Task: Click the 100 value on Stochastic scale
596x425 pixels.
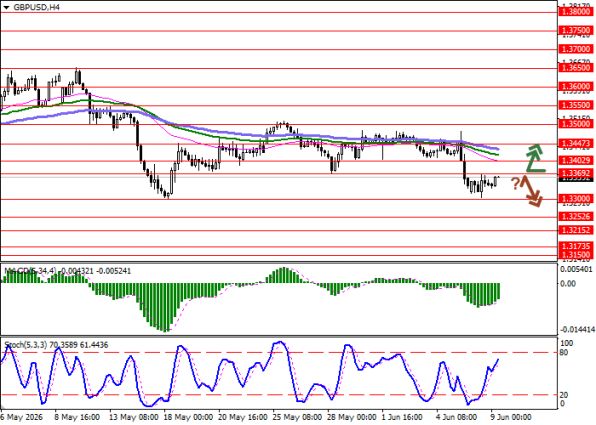Action: (567, 343)
